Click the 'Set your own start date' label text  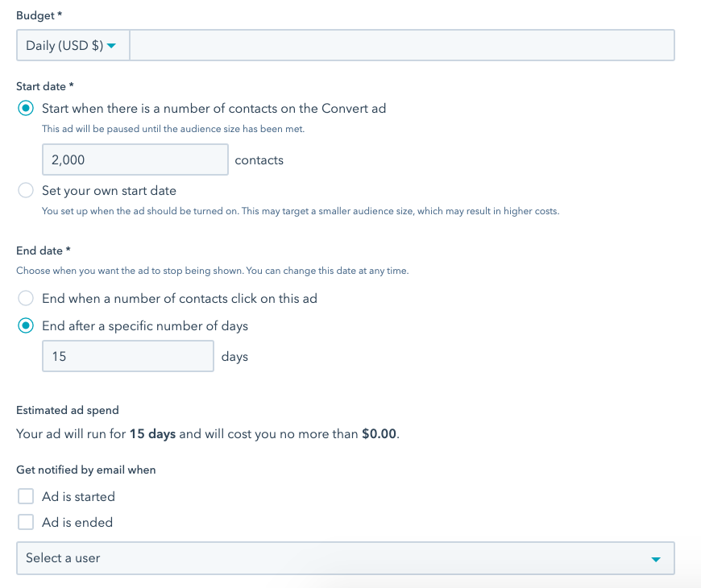[109, 191]
